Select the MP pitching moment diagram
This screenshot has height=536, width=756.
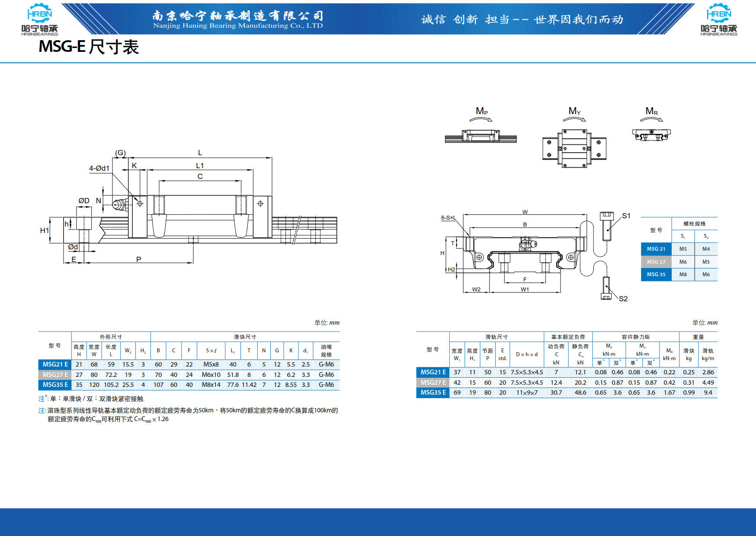[481, 124]
